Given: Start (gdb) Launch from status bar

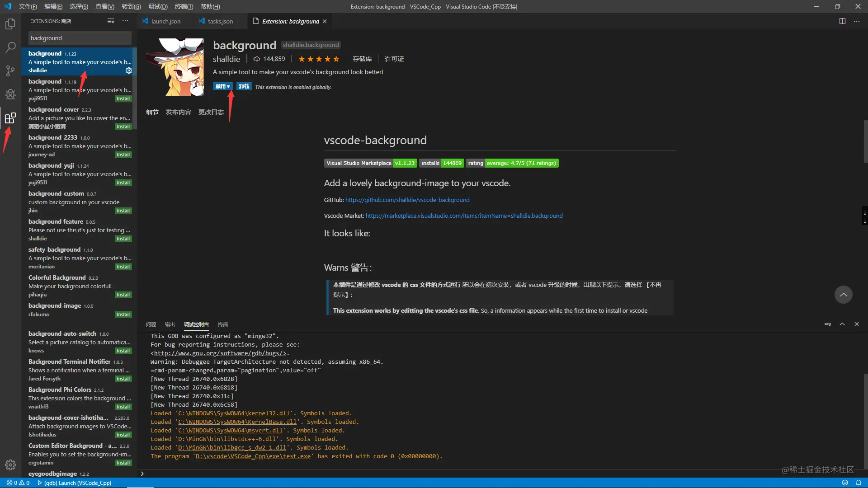Looking at the screenshot, I should point(75,483).
